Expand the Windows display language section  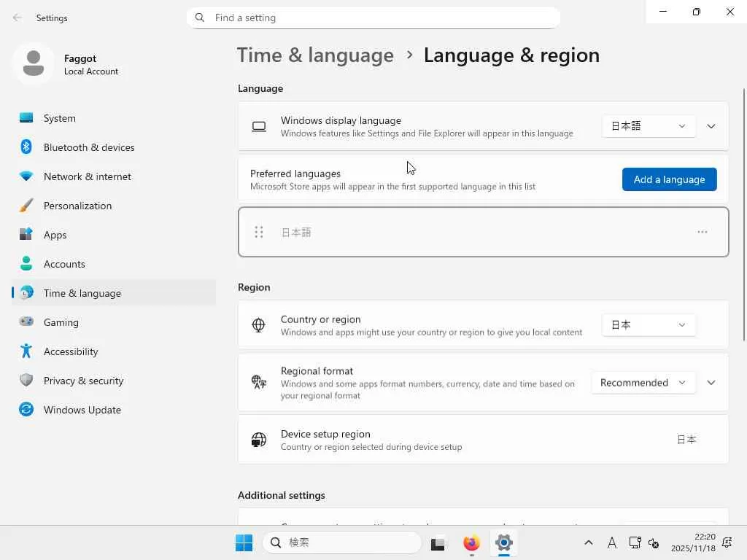(711, 126)
